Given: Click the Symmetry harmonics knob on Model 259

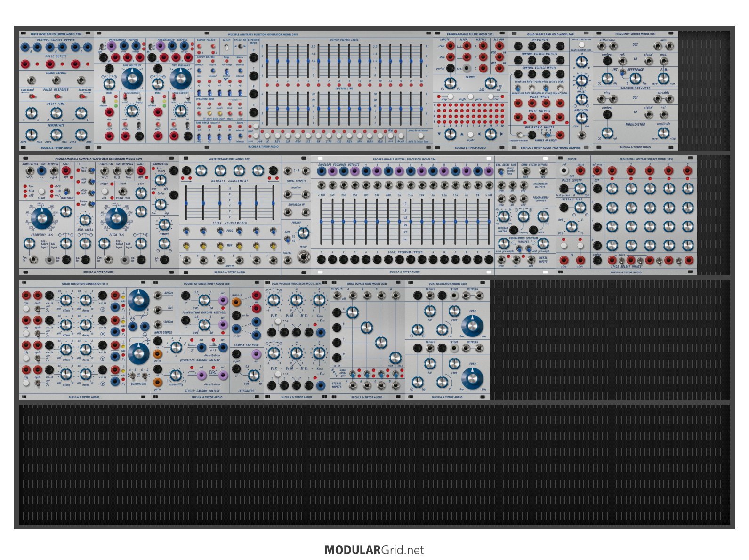Looking at the screenshot, I should click(161, 180).
